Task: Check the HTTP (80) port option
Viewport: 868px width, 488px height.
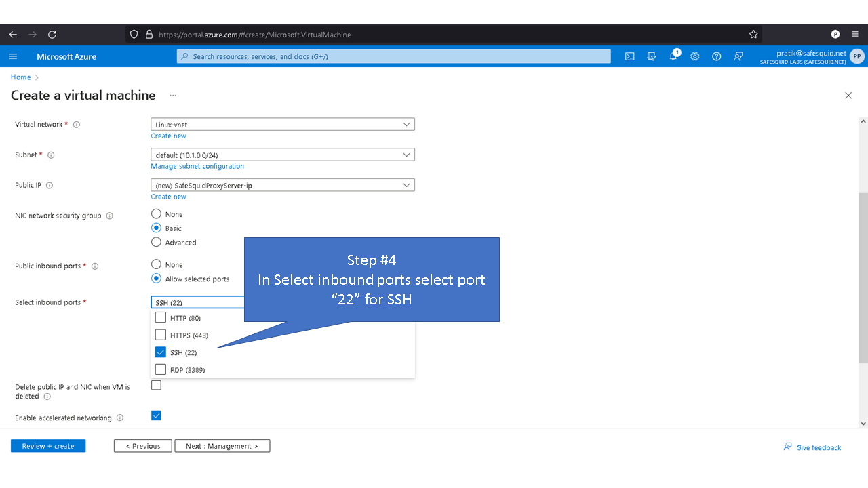Action: 161,317
